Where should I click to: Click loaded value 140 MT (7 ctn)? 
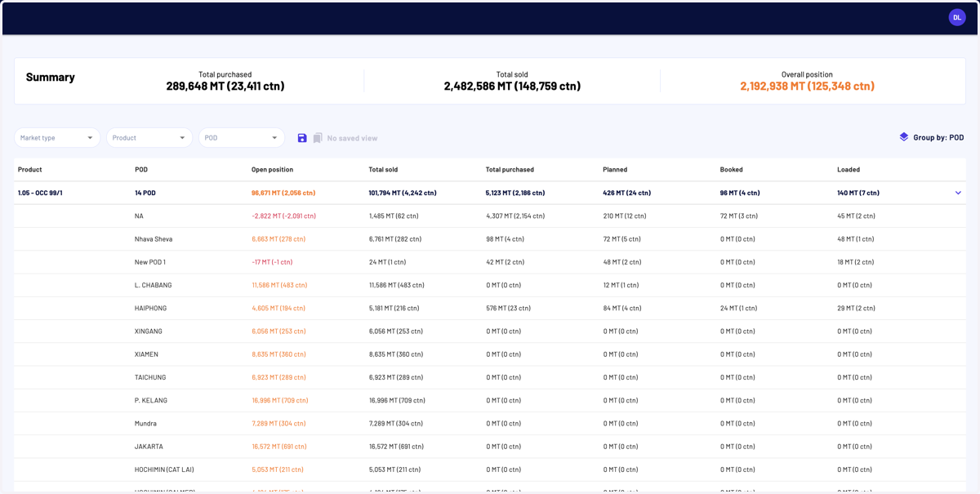tap(858, 194)
